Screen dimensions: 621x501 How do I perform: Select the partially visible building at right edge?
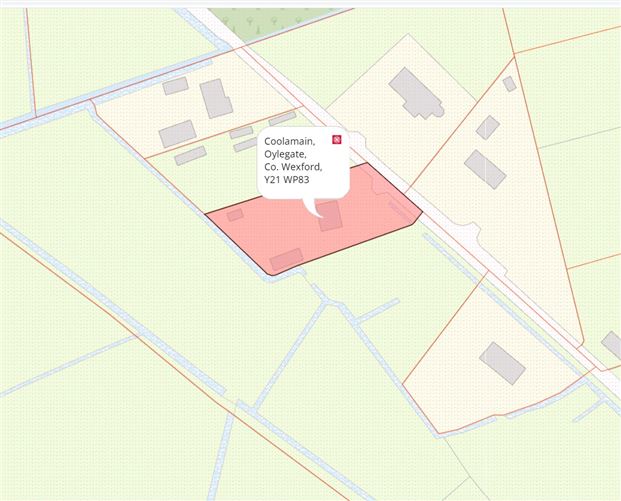(612, 345)
